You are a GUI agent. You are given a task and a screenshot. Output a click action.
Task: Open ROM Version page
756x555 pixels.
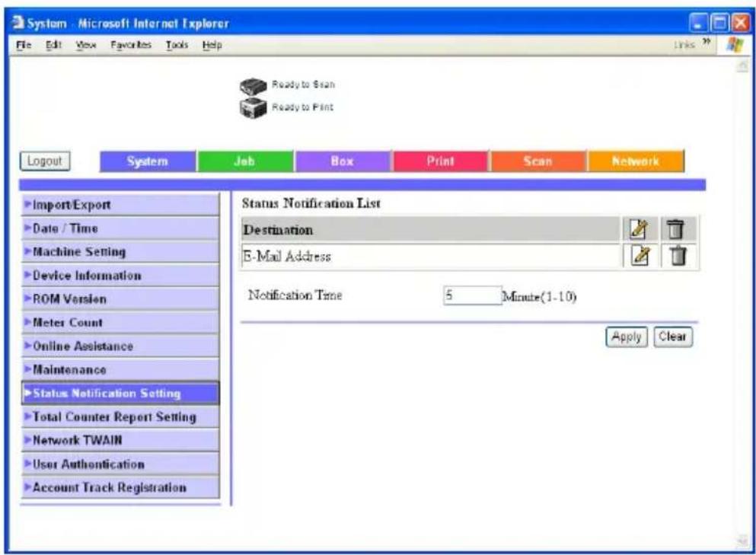pyautogui.click(x=120, y=299)
